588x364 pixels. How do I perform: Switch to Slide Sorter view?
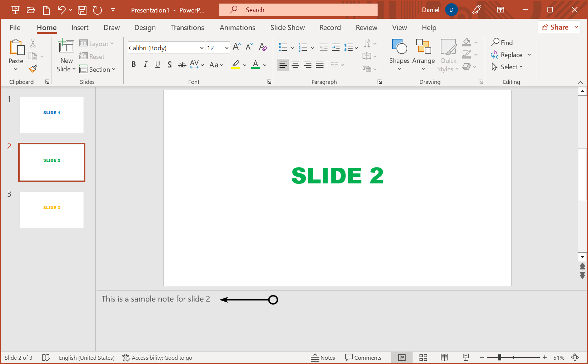pos(423,357)
